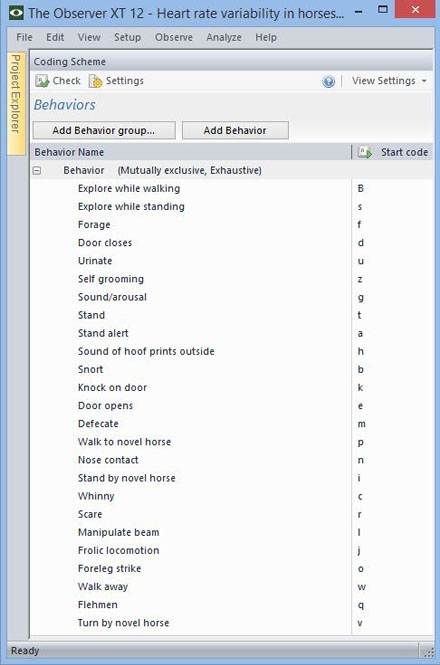Select the Sound of hoof prints outside row
The width and height of the screenshot is (440, 665).
pos(232,351)
